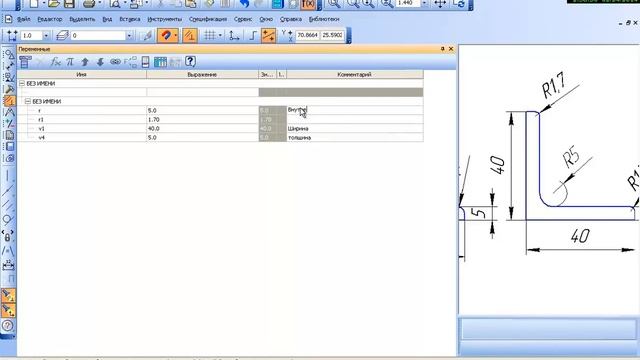640x360 pixels.
Task: Toggle the orange rounding button beside coordinates
Action: click(x=269, y=36)
